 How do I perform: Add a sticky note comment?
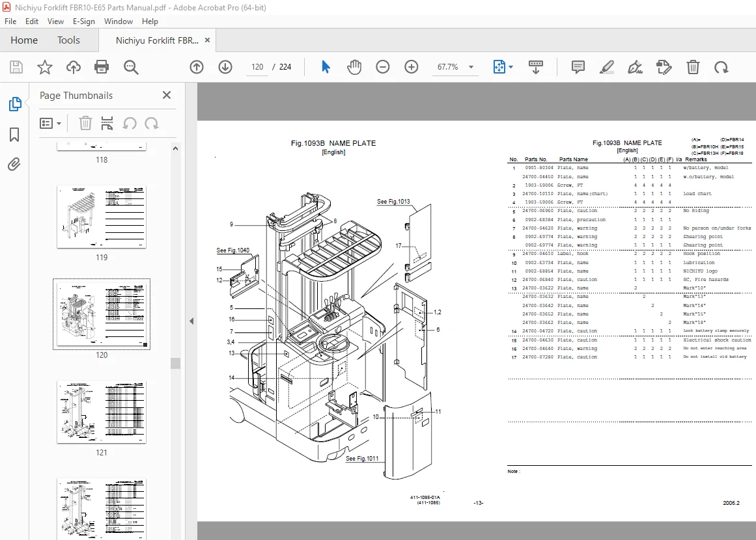point(578,67)
